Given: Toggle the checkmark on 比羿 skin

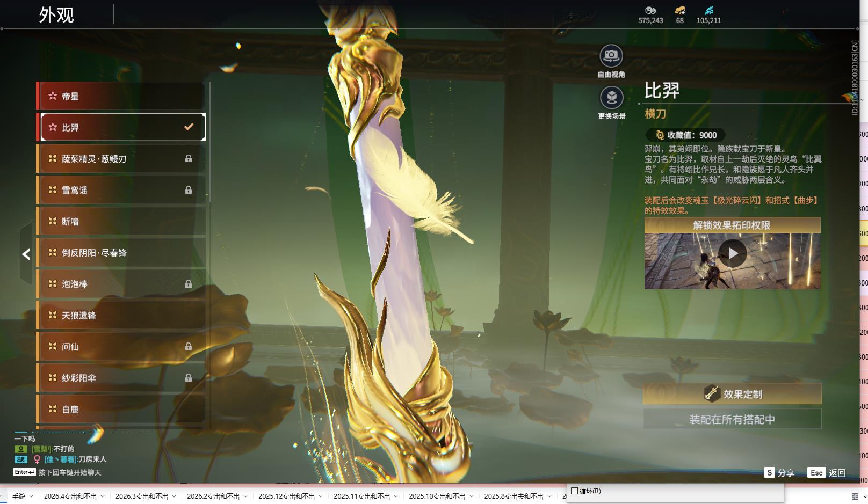Looking at the screenshot, I should [189, 127].
